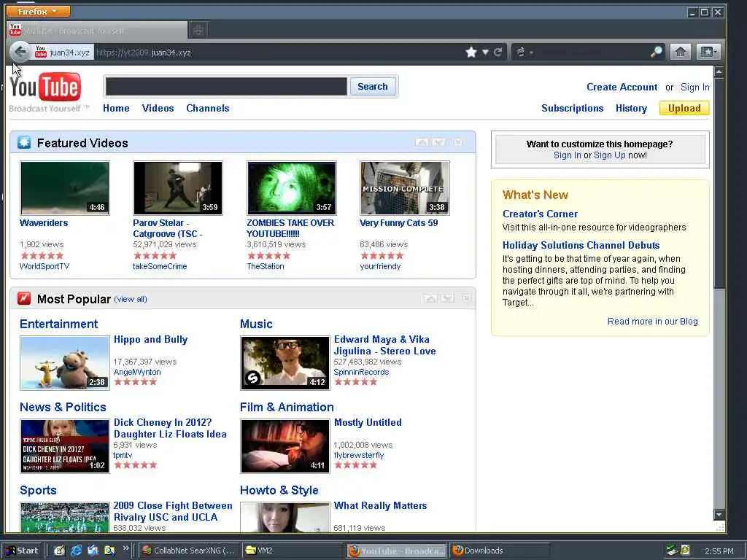Move Featured Videos module down arrow

coord(438,142)
